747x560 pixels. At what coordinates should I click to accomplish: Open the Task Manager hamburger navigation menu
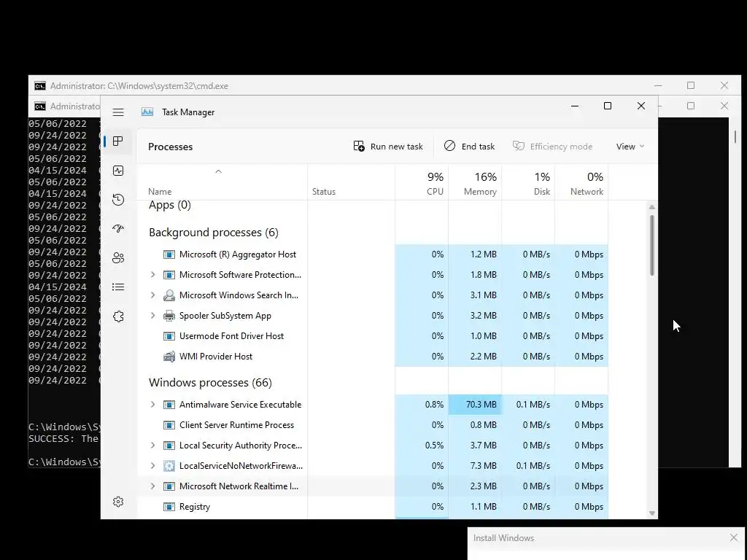(118, 112)
